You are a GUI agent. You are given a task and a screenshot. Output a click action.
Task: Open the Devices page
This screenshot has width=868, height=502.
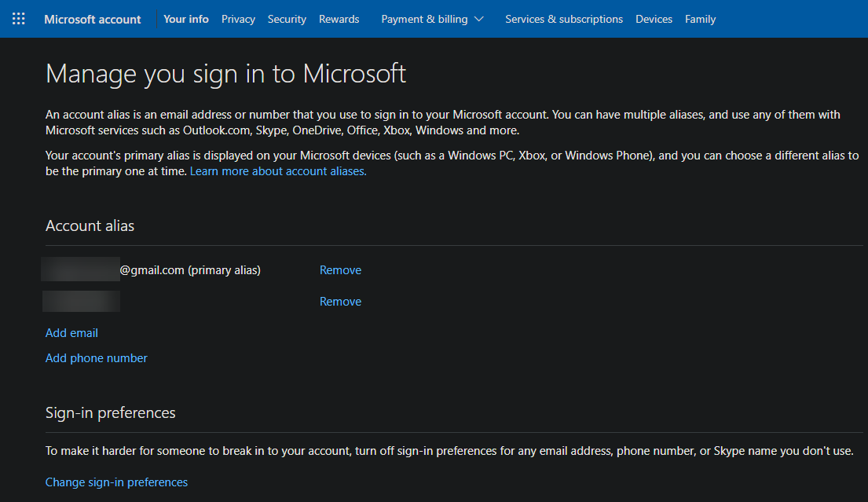point(654,19)
